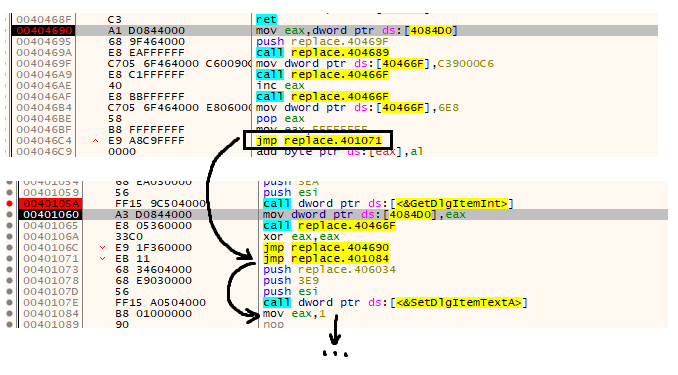Click 'mov dword ptr ds:[40466F],6E8' instruction
Image resolution: width=678 pixels, height=375 pixels.
point(357,108)
